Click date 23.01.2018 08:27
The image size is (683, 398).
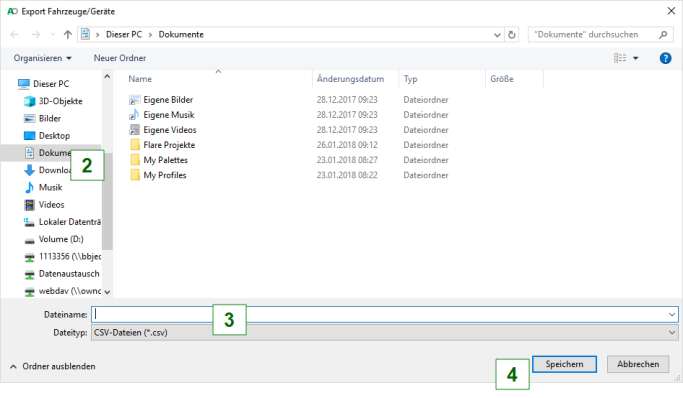pos(347,160)
